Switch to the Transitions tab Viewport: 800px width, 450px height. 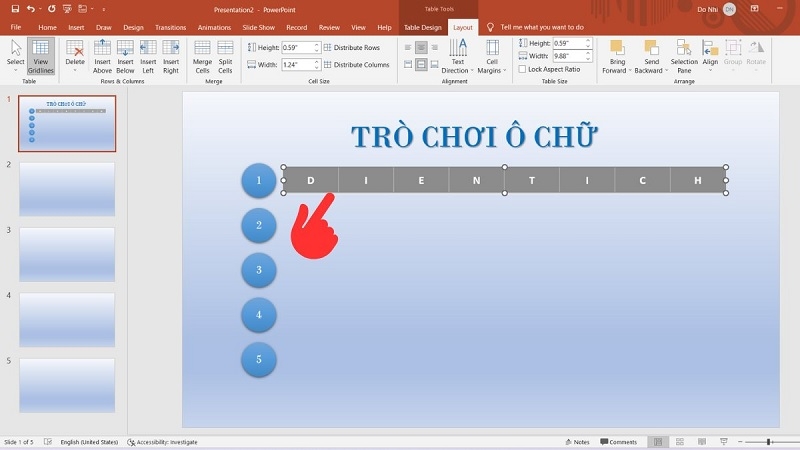coord(170,27)
